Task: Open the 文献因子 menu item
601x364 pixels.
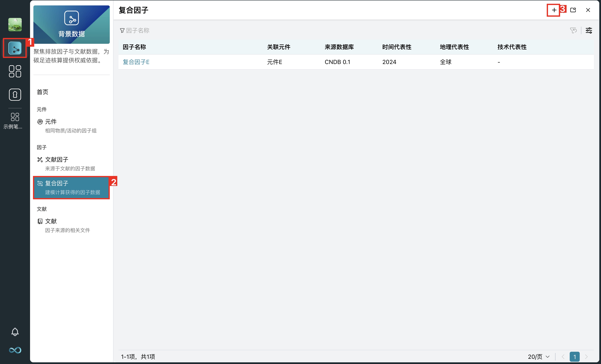Action: [x=57, y=159]
